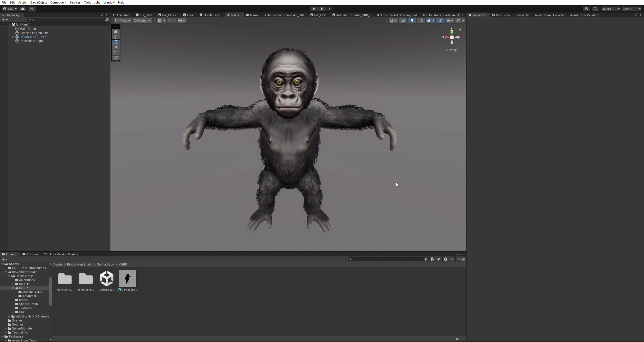
Task: Open the Window menu
Action: click(x=109, y=2)
